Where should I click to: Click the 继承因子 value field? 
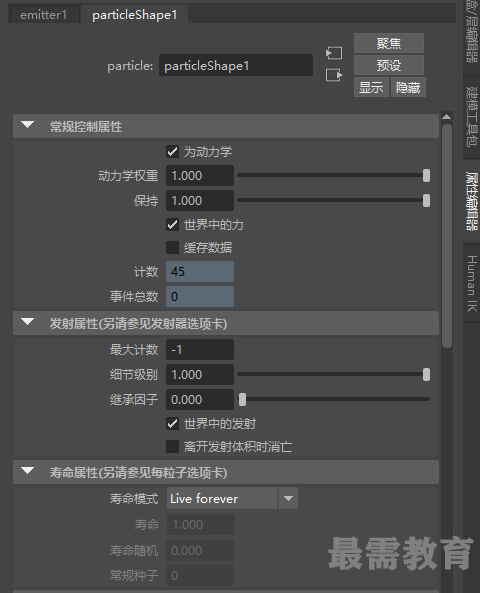[200, 399]
